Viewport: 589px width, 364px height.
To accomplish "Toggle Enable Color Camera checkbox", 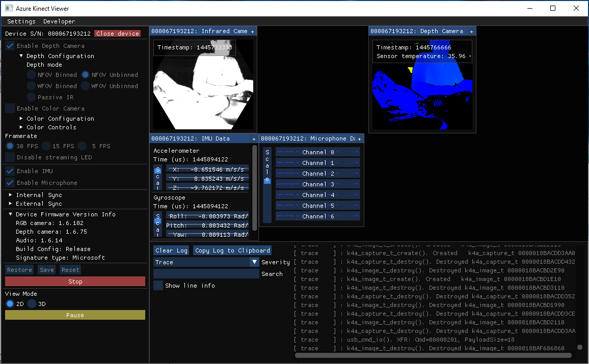I will [10, 108].
